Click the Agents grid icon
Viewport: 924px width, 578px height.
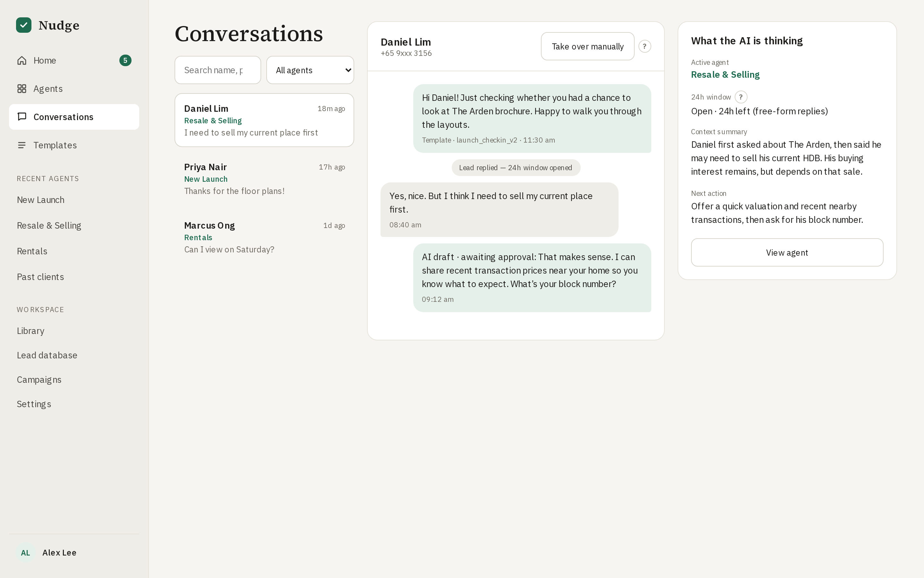22,89
